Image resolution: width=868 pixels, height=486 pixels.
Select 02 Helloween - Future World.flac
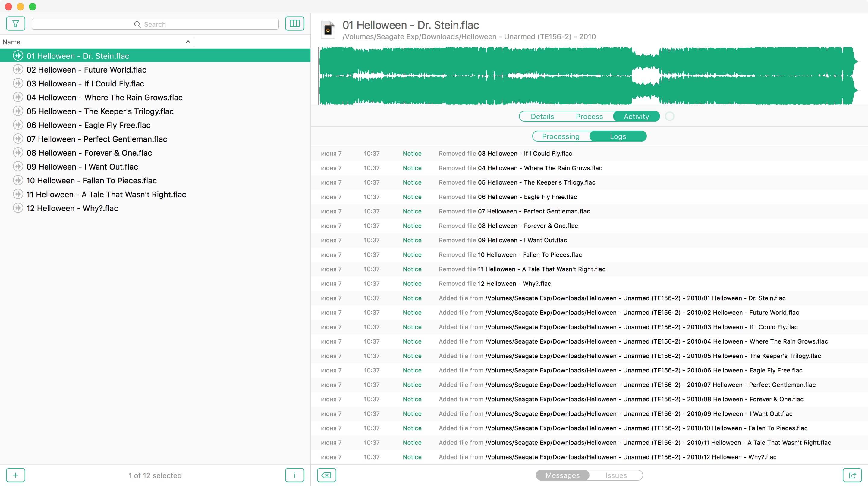click(x=155, y=69)
